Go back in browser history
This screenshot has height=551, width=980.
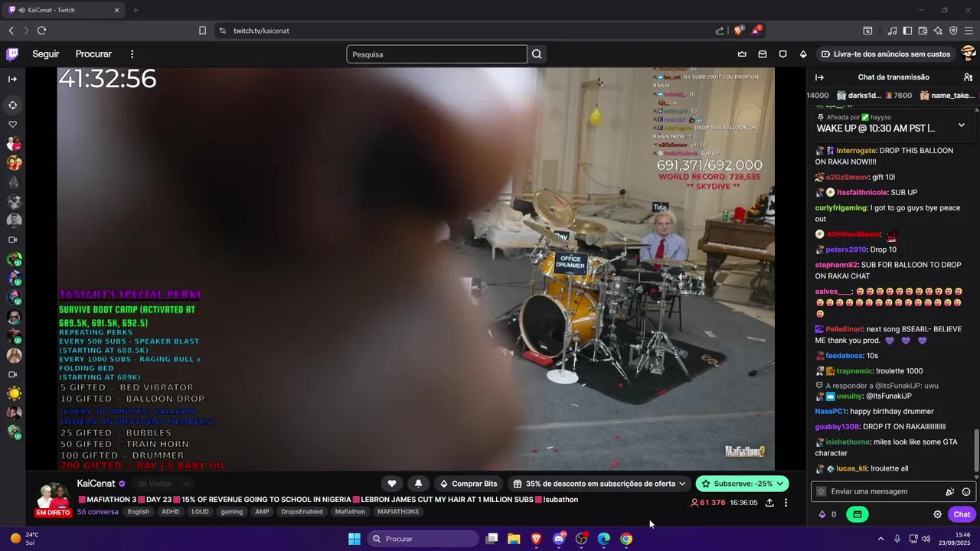coord(11,31)
